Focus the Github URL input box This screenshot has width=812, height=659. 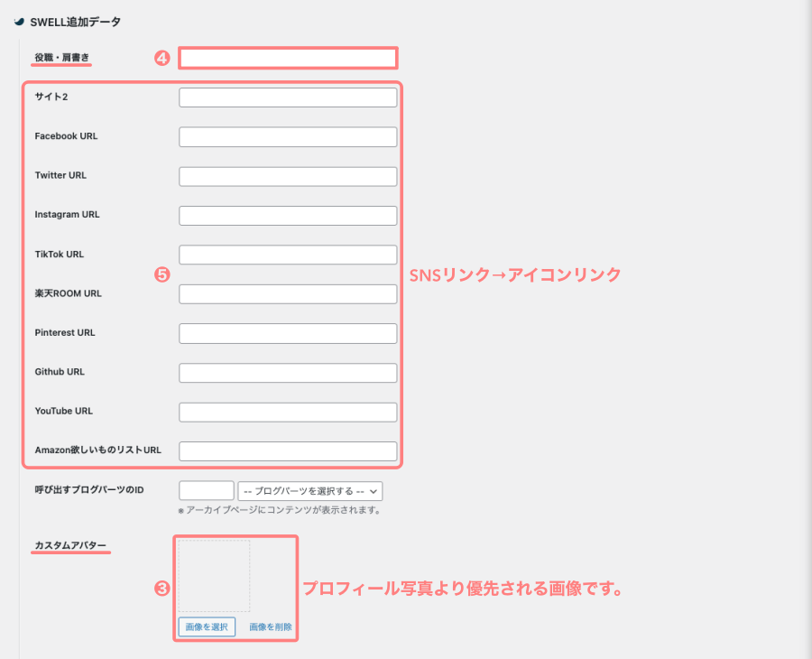[288, 373]
